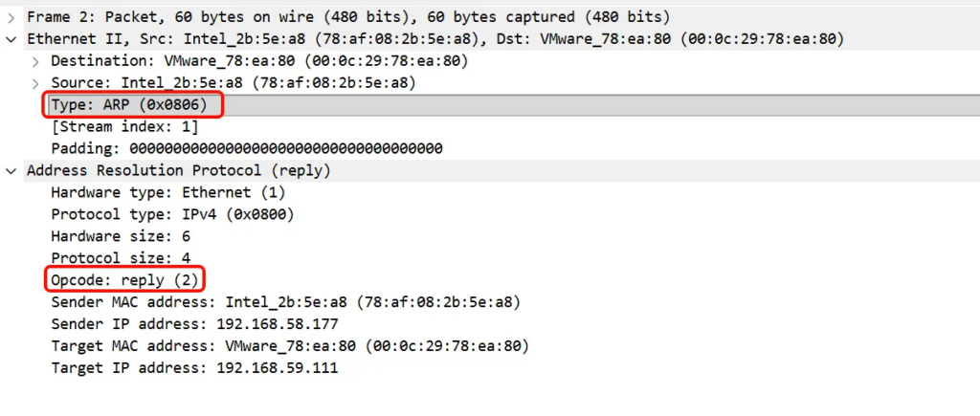This screenshot has width=980, height=416.
Task: Select the Address Resolution Protocol (reply) line
Action: [x=178, y=170]
